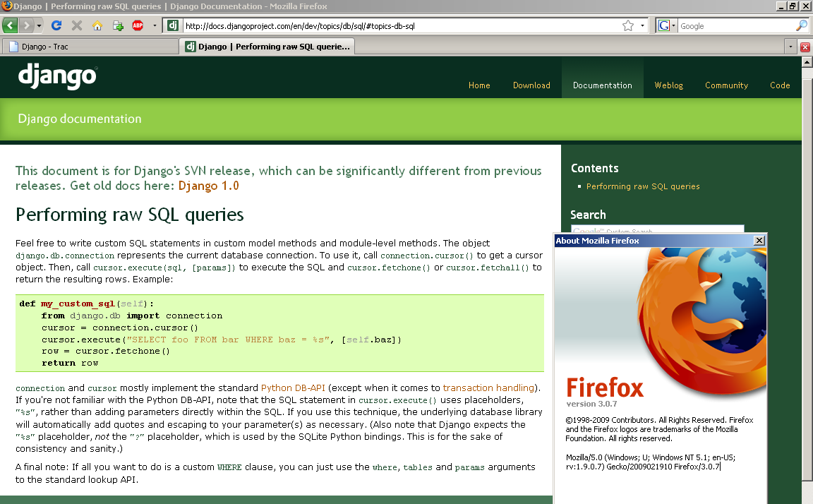Open the address bar history dropdown

click(642, 25)
